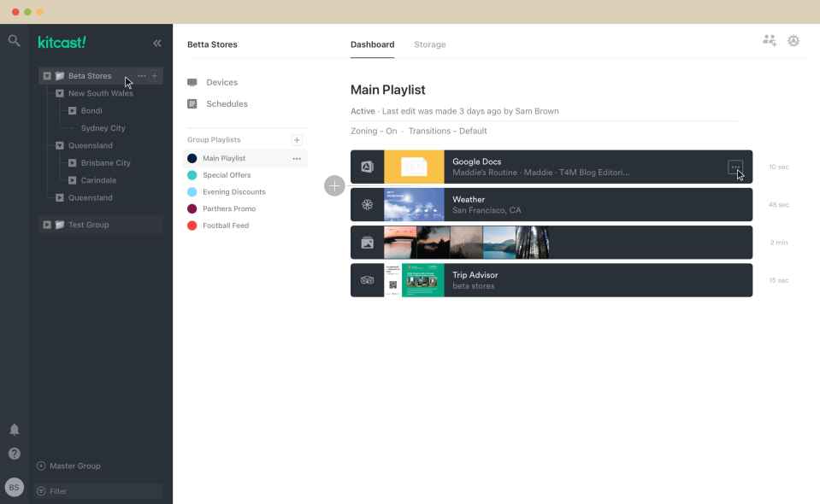
Task: Click the BS user avatar
Action: point(15,487)
